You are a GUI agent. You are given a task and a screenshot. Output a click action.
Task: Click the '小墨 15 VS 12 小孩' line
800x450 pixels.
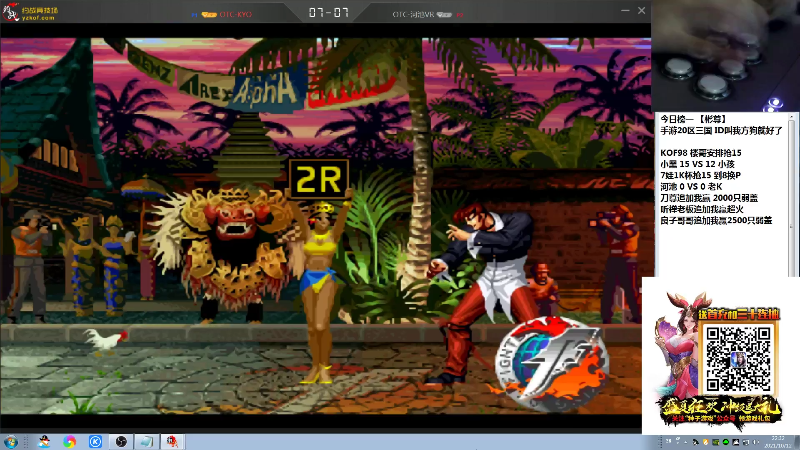697,164
